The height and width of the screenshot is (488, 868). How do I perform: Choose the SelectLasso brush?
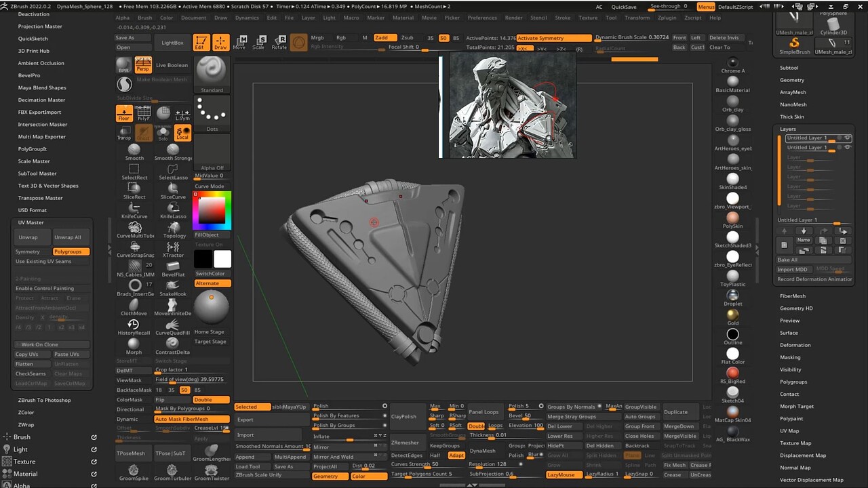(173, 171)
